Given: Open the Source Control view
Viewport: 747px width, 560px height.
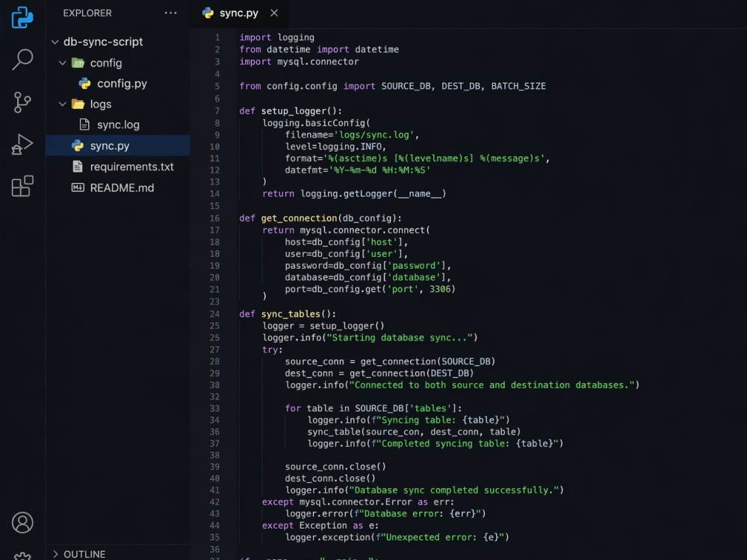Looking at the screenshot, I should click(22, 102).
